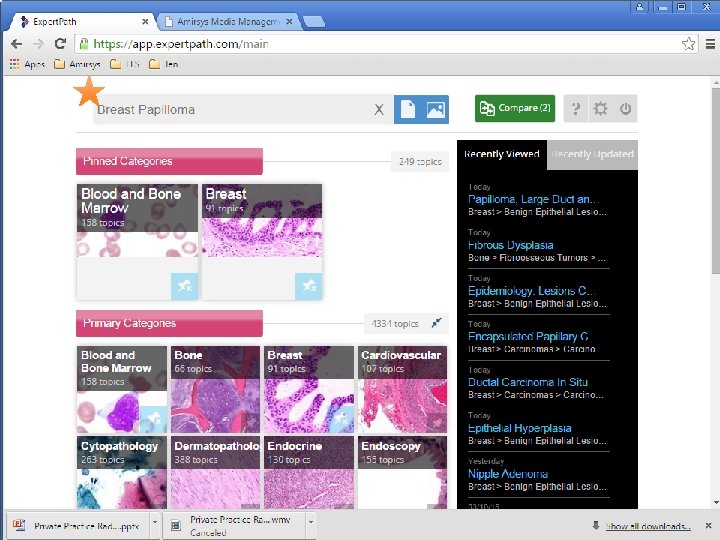720x540 pixels.
Task: Switch to the Recently Viewed tab
Action: [x=501, y=154]
